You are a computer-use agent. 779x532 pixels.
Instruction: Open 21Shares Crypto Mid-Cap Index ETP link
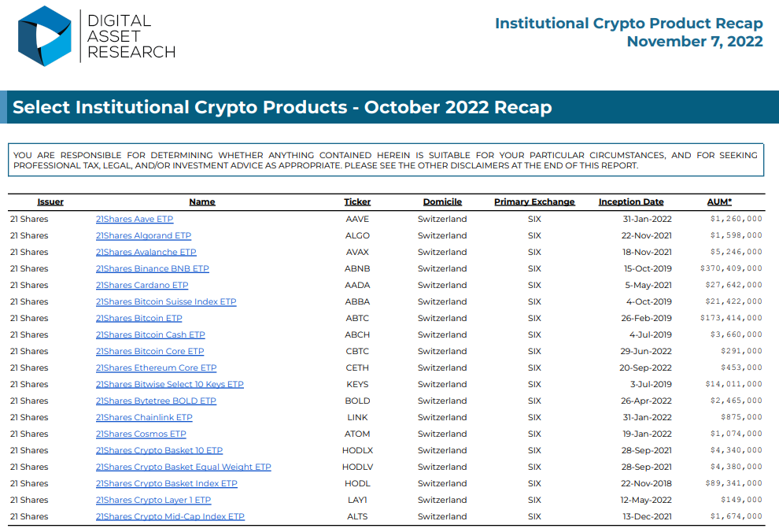pos(170,516)
